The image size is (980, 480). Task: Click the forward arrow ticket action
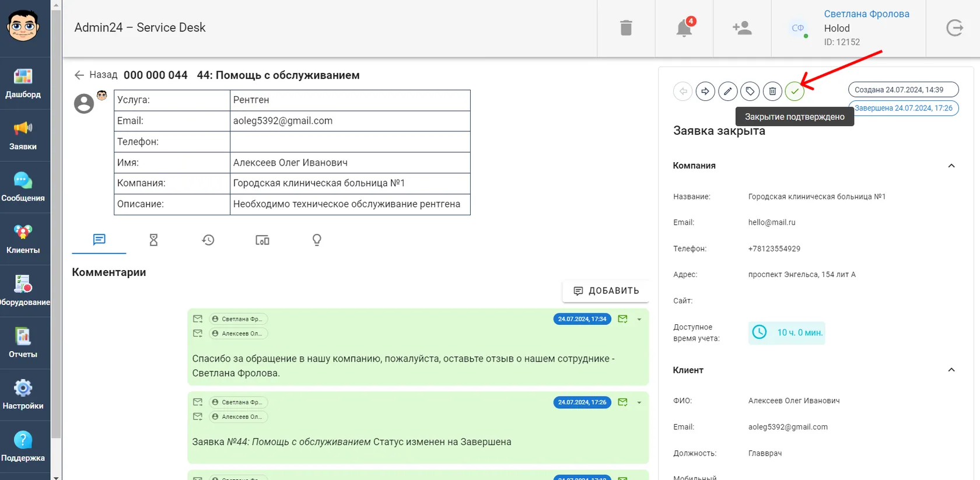coord(705,91)
